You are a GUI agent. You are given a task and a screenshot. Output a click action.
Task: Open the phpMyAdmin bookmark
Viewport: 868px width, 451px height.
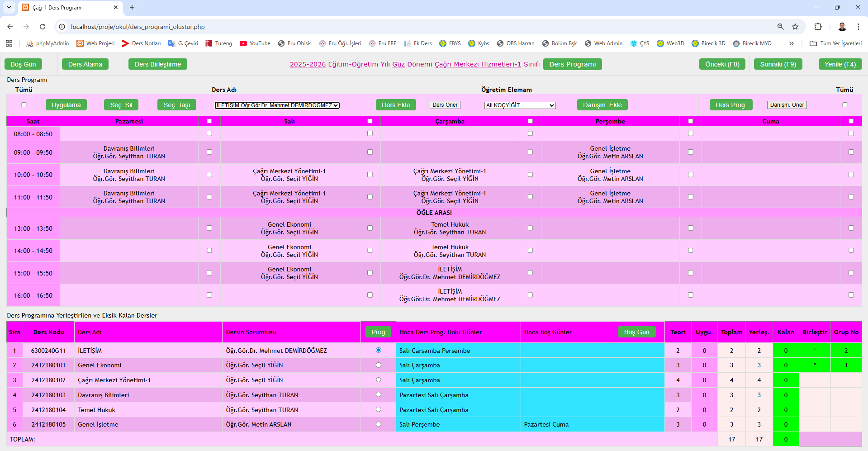click(48, 43)
